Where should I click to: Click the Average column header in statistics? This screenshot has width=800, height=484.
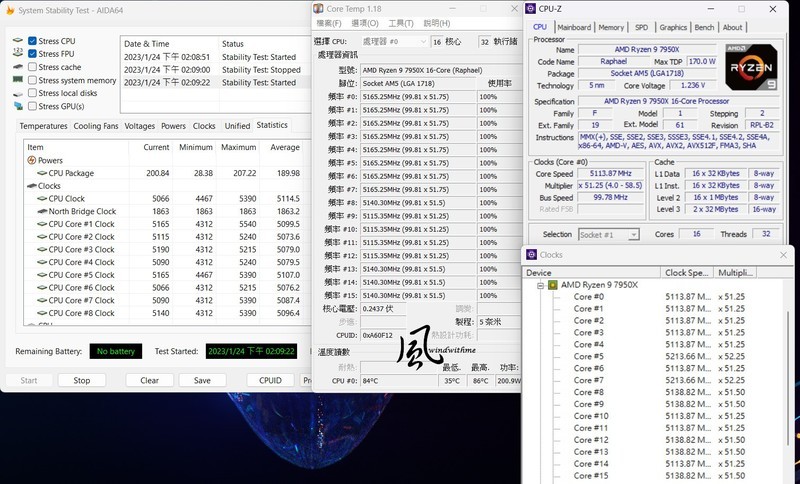point(283,147)
